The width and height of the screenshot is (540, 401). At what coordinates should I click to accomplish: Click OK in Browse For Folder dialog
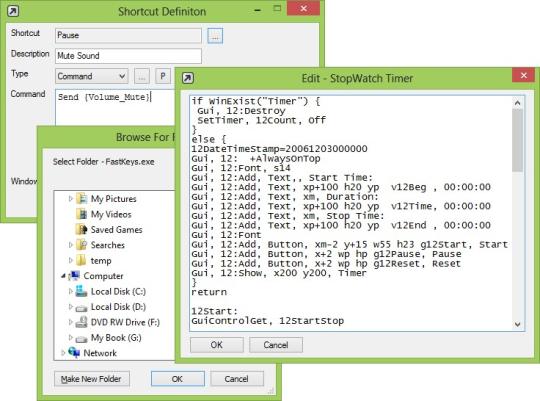click(x=178, y=379)
